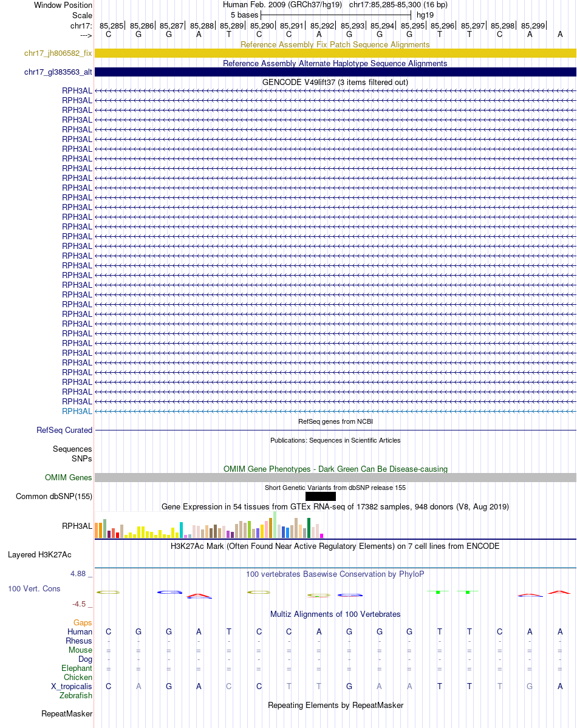
Task: Select the black dbSNP variant block
Action: 321,496
